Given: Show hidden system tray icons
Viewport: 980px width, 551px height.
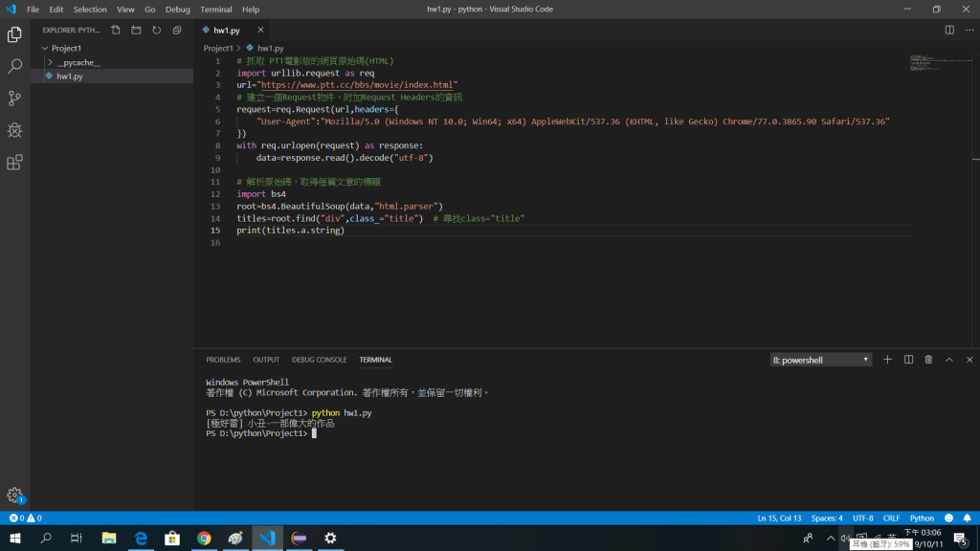Looking at the screenshot, I should point(831,538).
